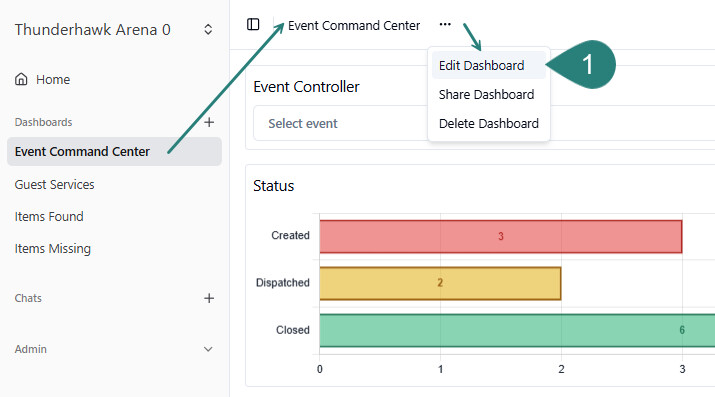Click the Event Controller heading
715x397 pixels.
point(306,87)
